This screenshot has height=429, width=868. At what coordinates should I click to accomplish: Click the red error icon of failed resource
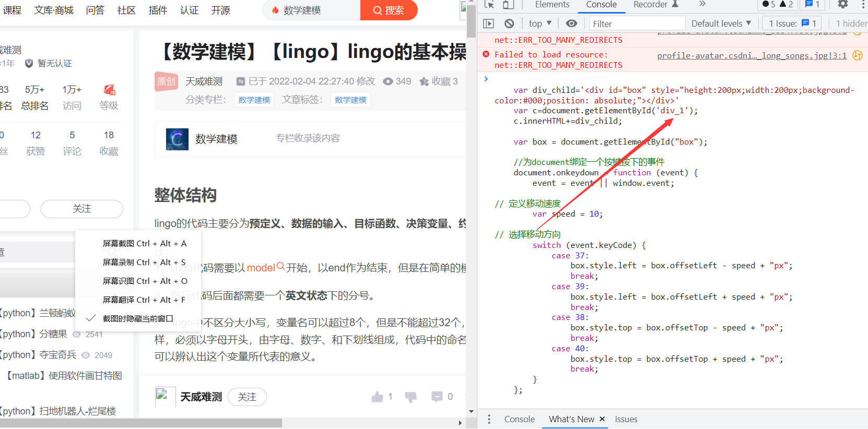[486, 54]
